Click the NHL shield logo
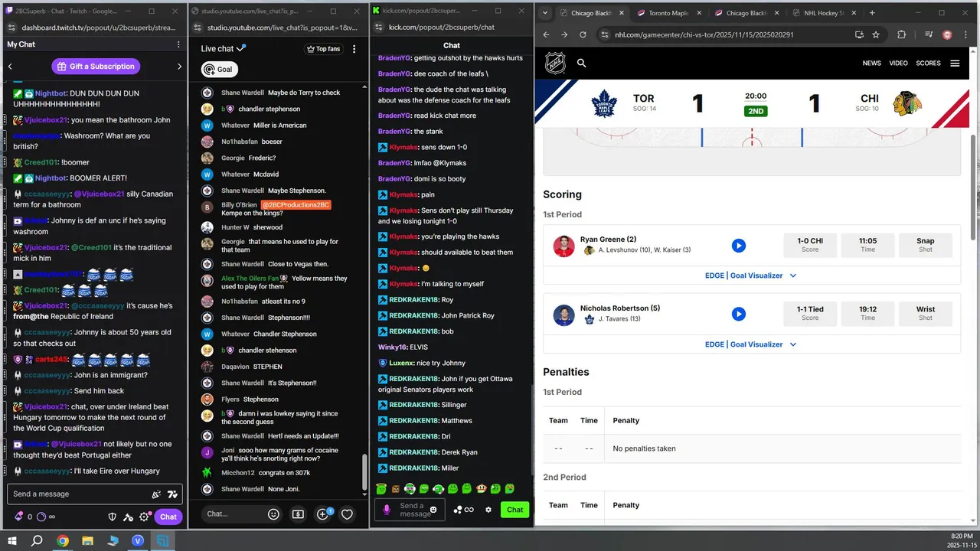The width and height of the screenshot is (980, 551). pyautogui.click(x=555, y=63)
